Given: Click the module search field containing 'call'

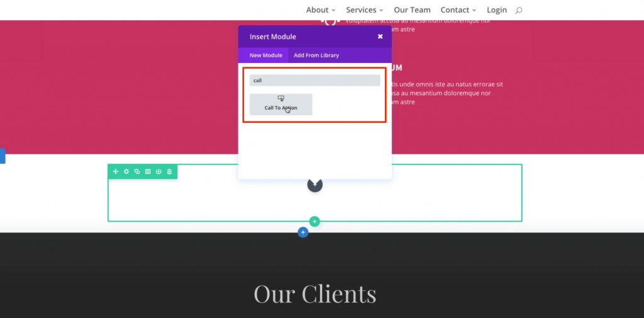Looking at the screenshot, I should coord(315,80).
